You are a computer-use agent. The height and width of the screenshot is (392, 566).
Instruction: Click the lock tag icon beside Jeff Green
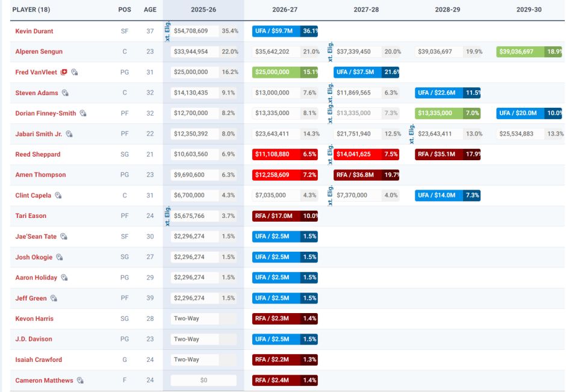[x=54, y=298]
